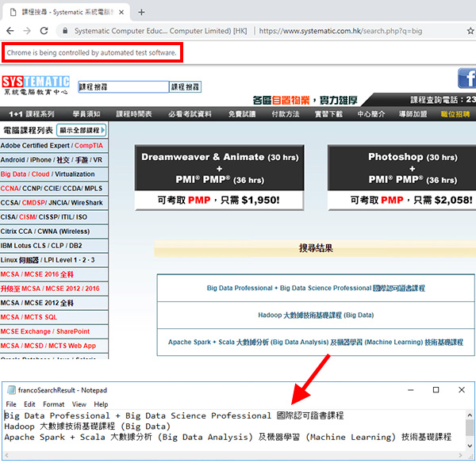Select CCSA/ CMDSP/ JNCIA/ WireShark category
Screen dimensions: 476x463
pyautogui.click(x=54, y=203)
